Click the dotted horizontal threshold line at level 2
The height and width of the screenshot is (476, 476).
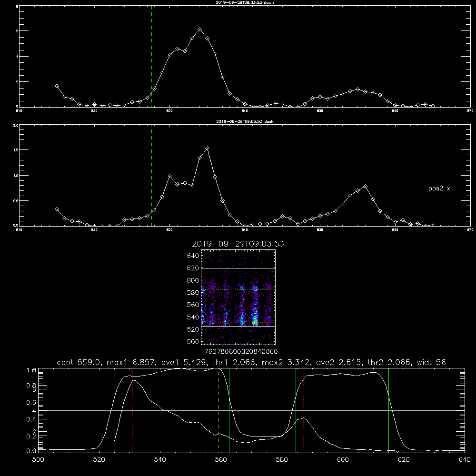pos(251,431)
